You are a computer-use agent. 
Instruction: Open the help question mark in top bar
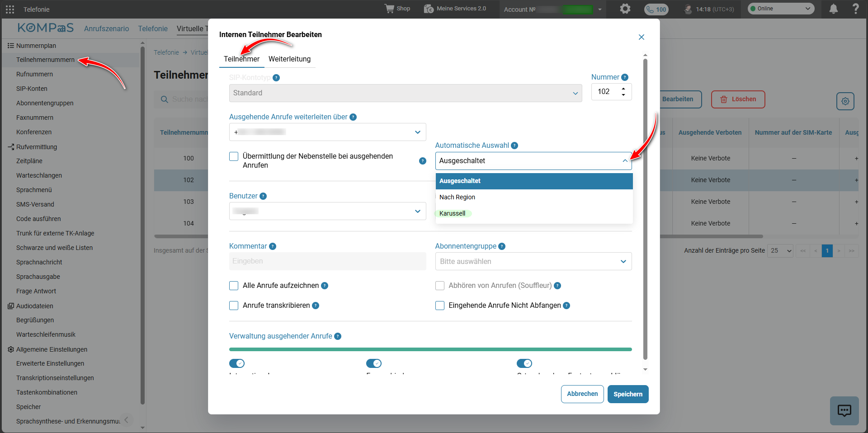click(856, 9)
